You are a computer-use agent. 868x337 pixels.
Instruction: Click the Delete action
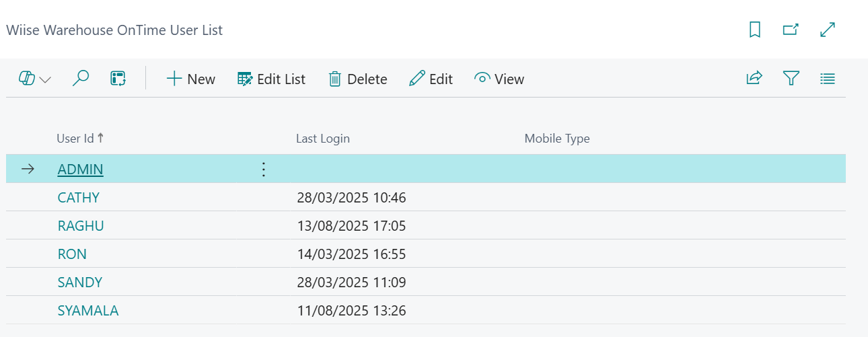358,79
